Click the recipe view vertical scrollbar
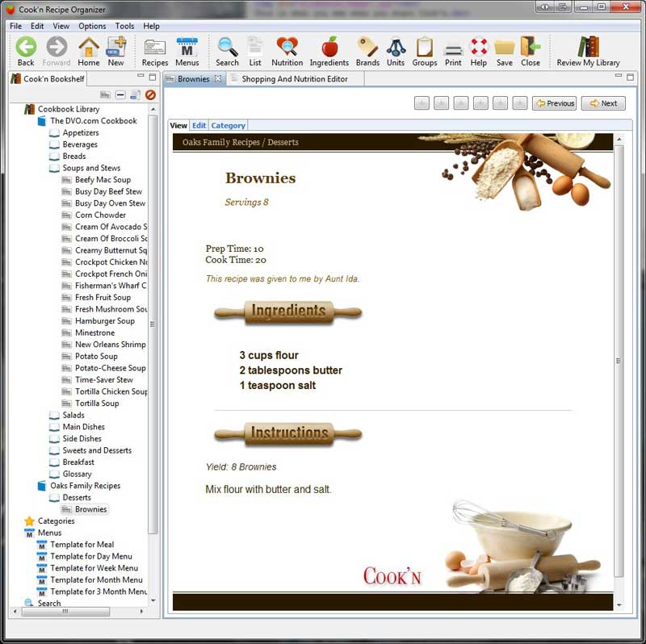The width and height of the screenshot is (646, 644). point(619,360)
